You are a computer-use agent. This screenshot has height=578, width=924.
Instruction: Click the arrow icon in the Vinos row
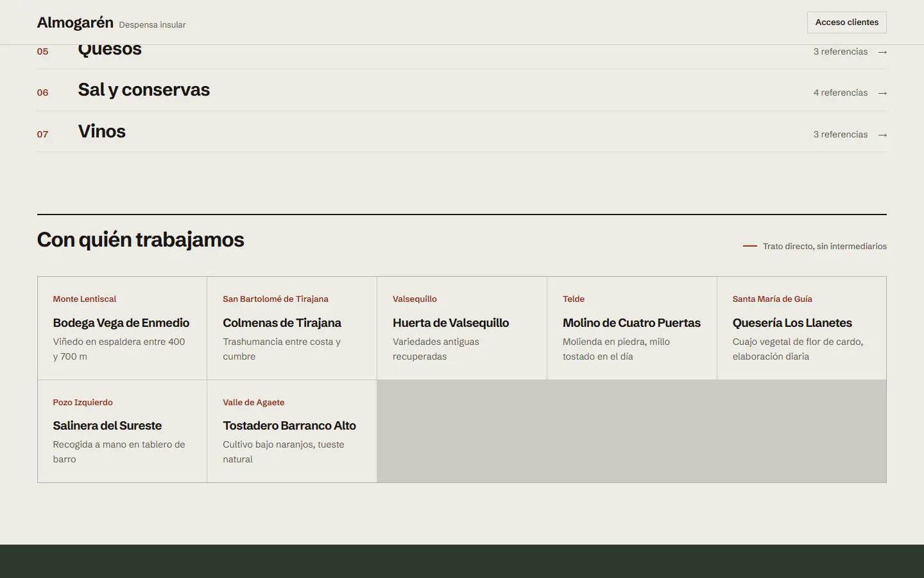pyautogui.click(x=882, y=135)
